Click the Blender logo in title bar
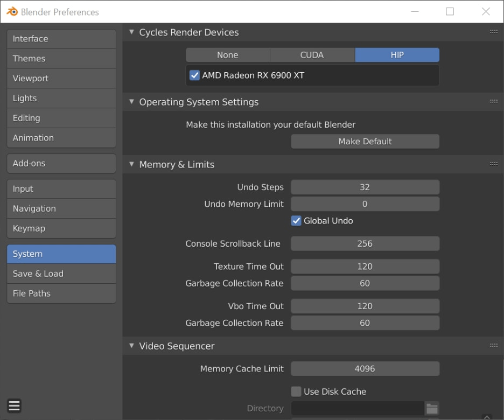Image resolution: width=504 pixels, height=420 pixels. click(x=12, y=11)
